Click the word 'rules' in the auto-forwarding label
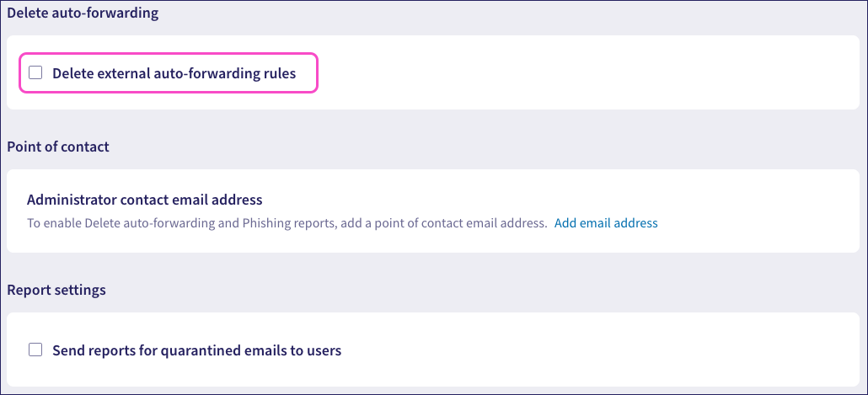The image size is (868, 395). pos(279,73)
